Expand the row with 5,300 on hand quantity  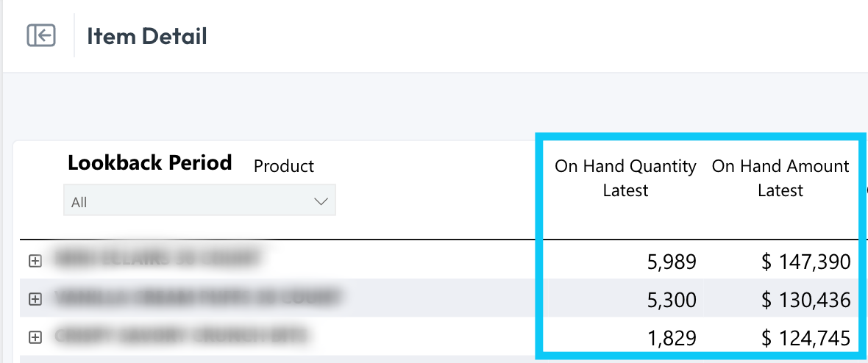[x=35, y=299]
